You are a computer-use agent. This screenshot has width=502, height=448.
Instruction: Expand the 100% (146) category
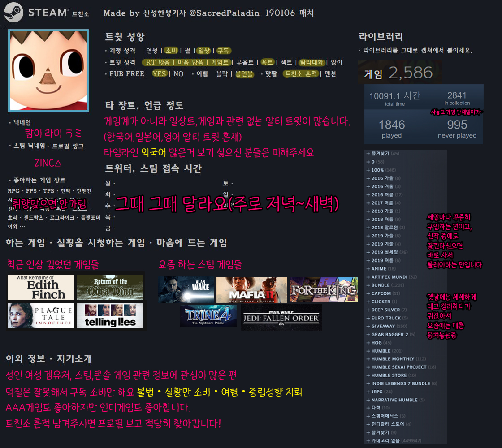click(x=381, y=170)
